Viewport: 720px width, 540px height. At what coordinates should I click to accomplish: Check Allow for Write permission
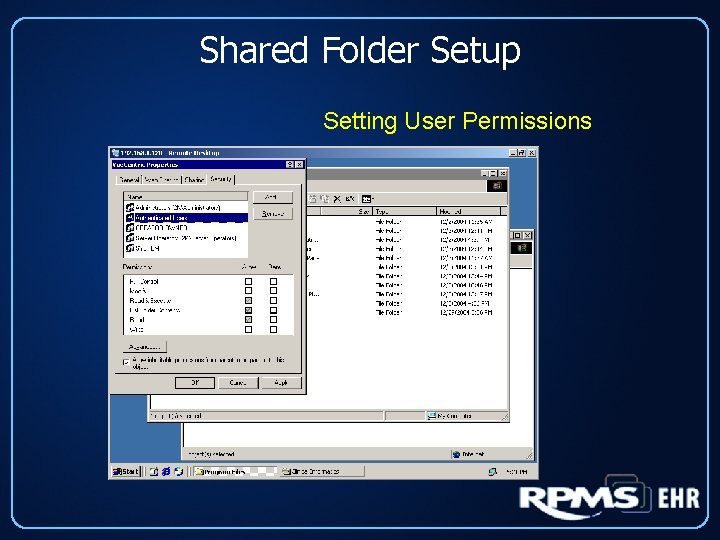[248, 329]
